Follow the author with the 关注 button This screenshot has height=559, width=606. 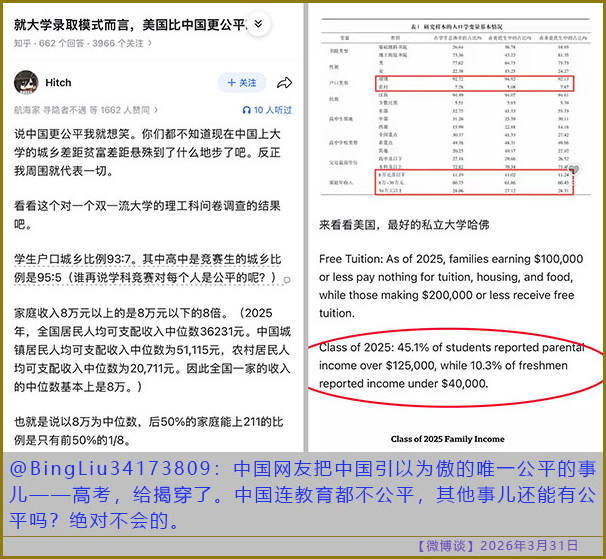click(x=241, y=83)
